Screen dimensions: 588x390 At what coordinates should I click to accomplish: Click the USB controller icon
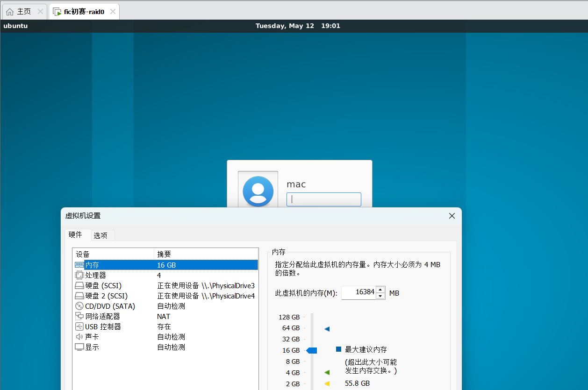coord(79,326)
